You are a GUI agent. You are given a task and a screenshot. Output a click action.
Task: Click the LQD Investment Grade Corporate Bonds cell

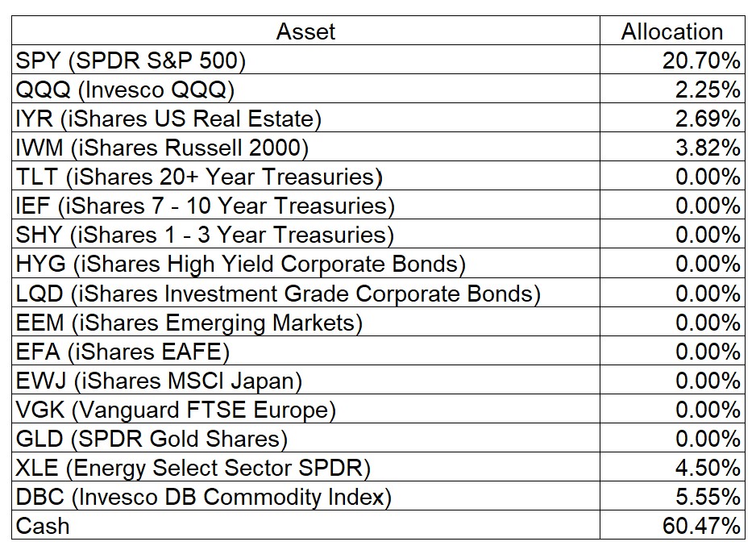pyautogui.click(x=278, y=293)
